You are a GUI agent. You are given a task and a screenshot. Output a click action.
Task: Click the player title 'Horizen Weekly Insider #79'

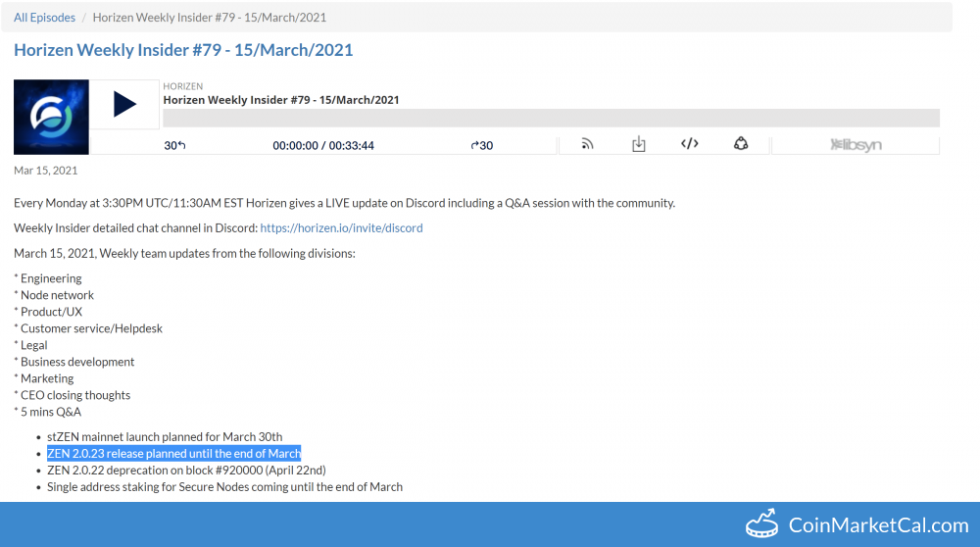[281, 100]
